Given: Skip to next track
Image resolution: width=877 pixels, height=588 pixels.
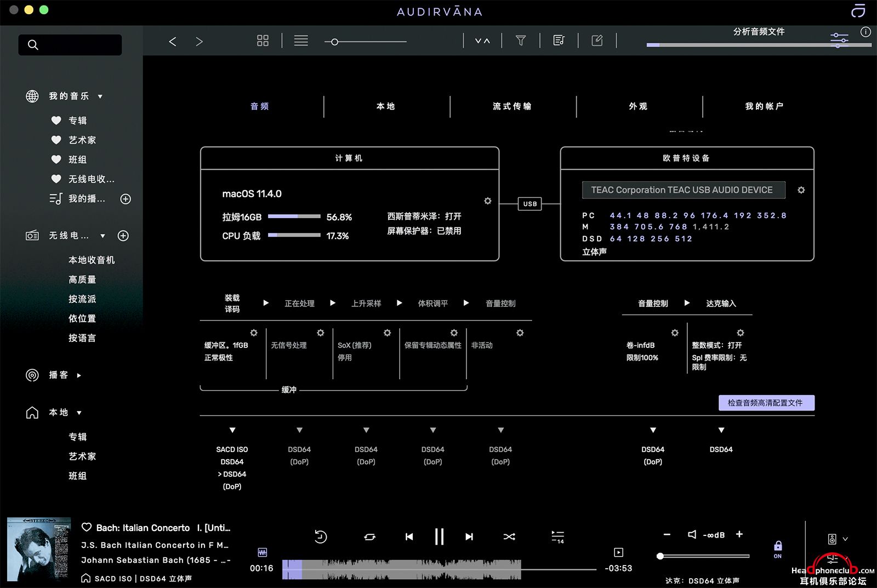Looking at the screenshot, I should coord(469,537).
